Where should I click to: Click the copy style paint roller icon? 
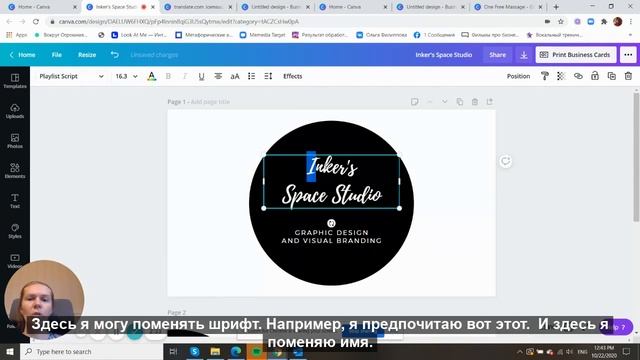click(544, 76)
